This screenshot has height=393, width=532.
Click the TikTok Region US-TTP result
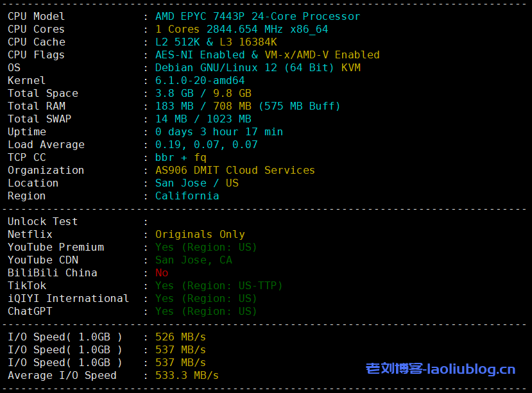(219, 286)
